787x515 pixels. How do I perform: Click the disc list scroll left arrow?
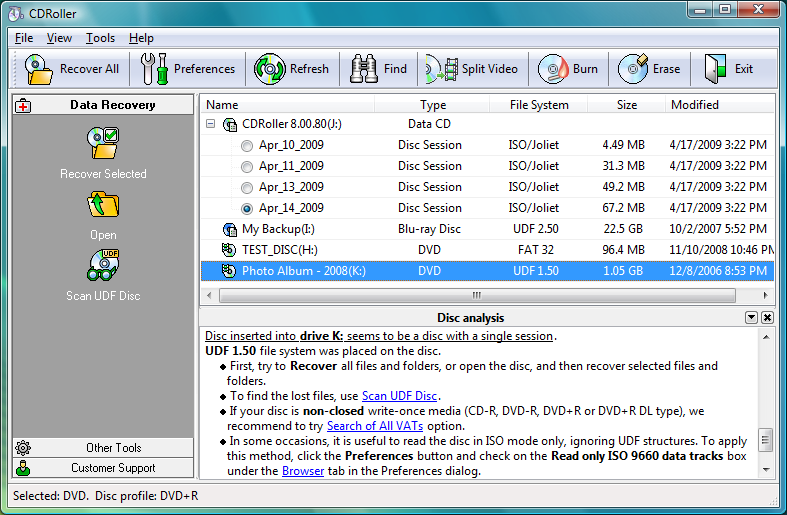[209, 295]
